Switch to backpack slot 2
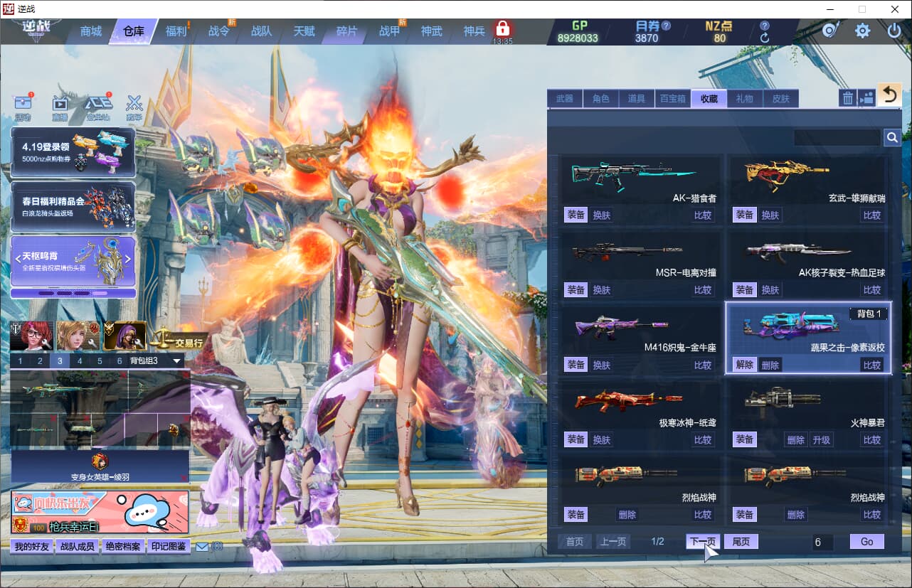 [x=40, y=361]
